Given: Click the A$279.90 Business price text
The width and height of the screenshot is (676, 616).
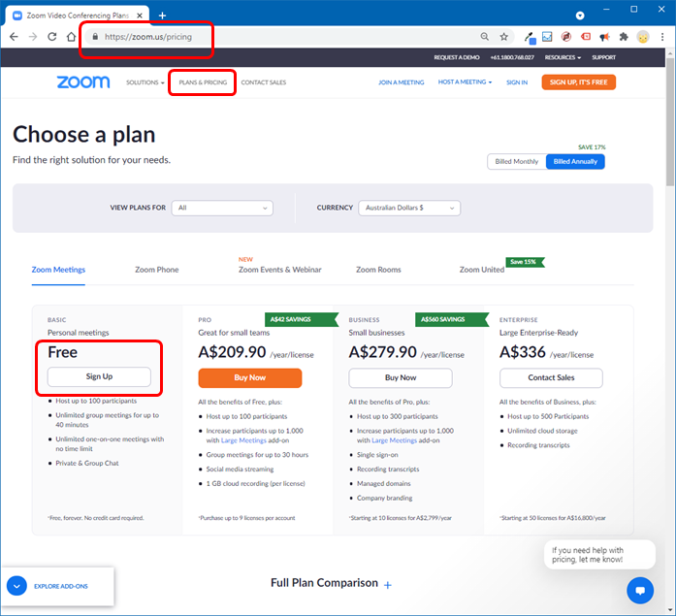Looking at the screenshot, I should click(383, 352).
